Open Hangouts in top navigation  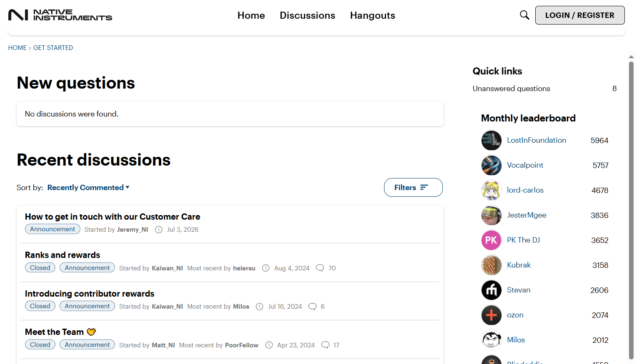tap(372, 15)
